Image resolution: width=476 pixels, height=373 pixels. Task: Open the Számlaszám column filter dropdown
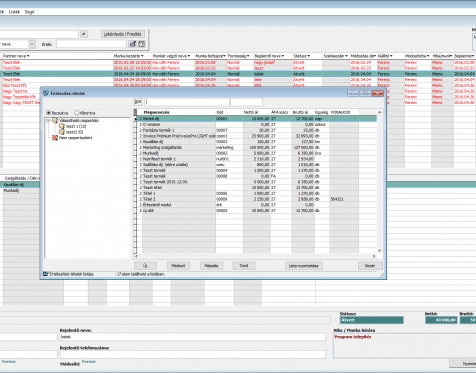coord(346,56)
